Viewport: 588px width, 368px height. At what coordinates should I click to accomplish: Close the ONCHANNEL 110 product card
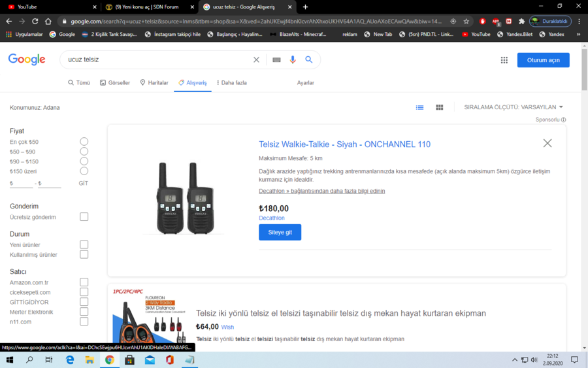click(x=547, y=143)
